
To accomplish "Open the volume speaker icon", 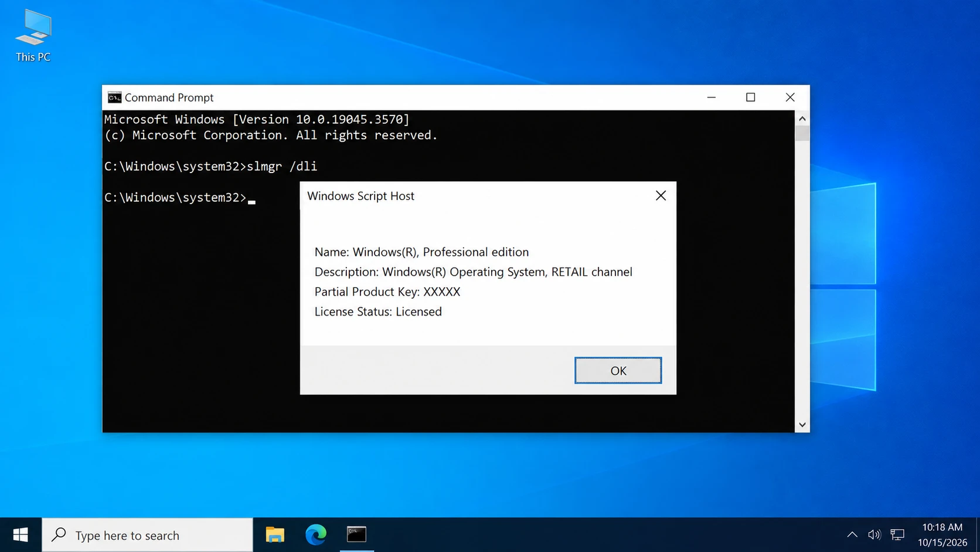I will [874, 534].
